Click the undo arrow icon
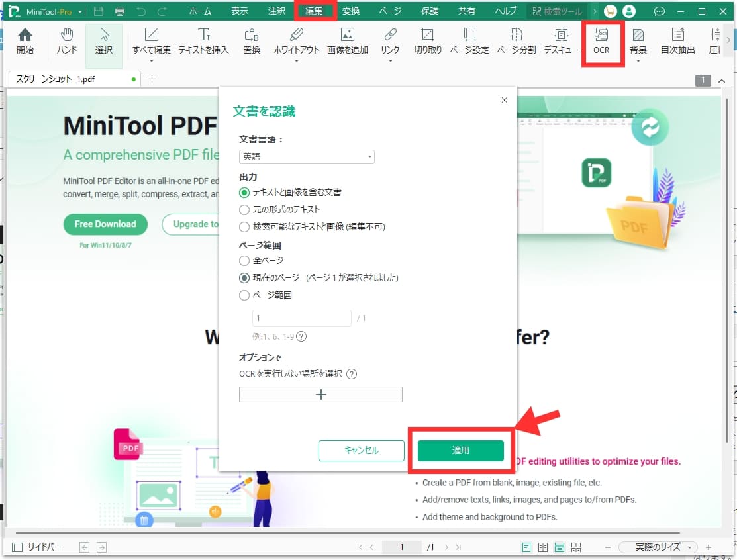Screen dimensions: 737x560 click(141, 11)
